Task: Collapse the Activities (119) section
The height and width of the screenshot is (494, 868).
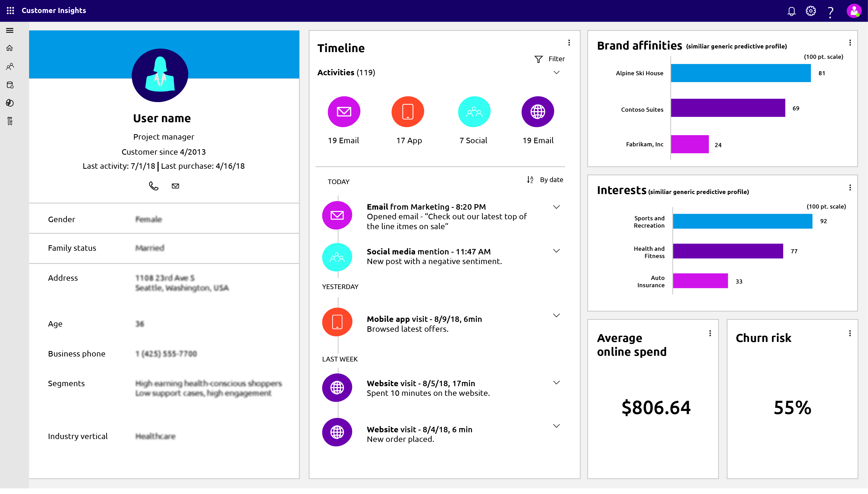Action: (x=556, y=73)
